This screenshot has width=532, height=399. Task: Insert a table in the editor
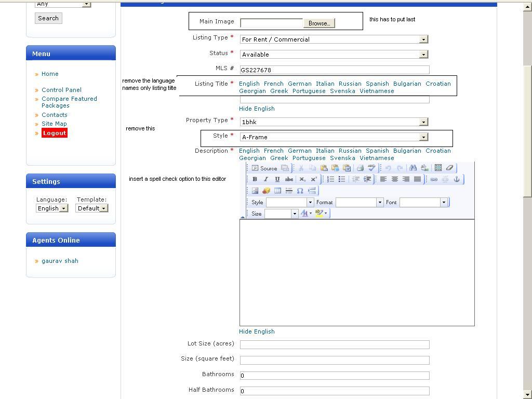[x=277, y=191]
